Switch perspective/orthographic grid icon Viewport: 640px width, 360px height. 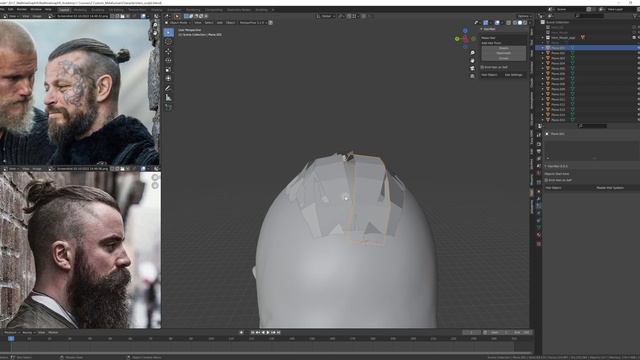point(472,76)
